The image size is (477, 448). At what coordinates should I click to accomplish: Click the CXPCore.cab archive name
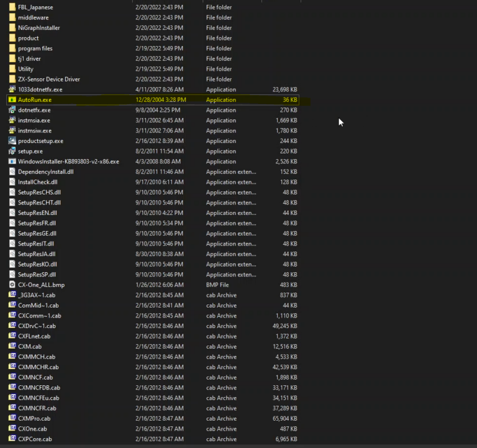click(x=35, y=439)
